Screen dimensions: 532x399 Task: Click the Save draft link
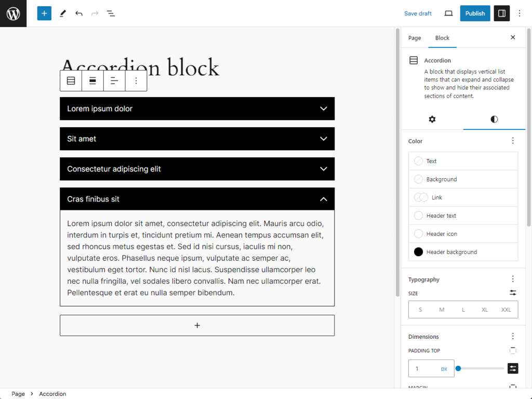418,14
